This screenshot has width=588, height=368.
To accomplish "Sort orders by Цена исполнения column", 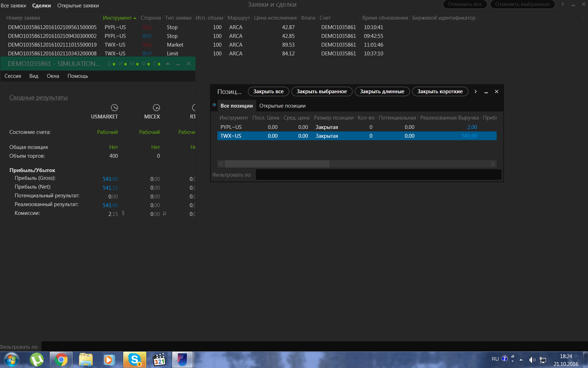I will coord(275,18).
